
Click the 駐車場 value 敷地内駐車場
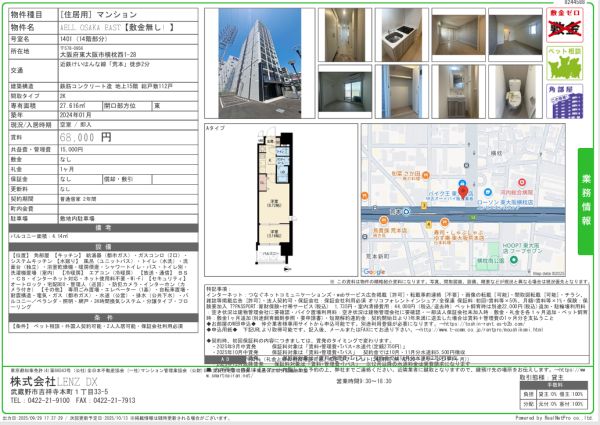point(77,218)
